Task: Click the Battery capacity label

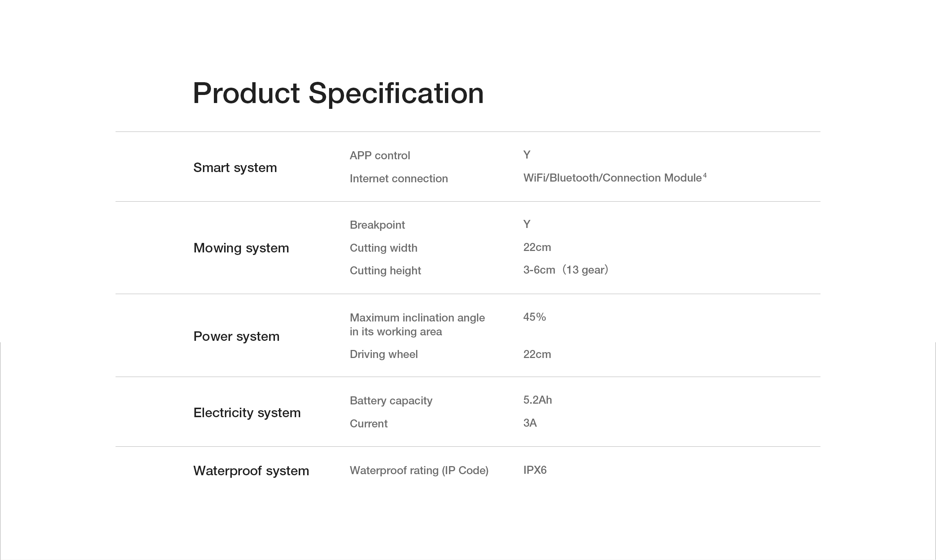Action: (391, 401)
